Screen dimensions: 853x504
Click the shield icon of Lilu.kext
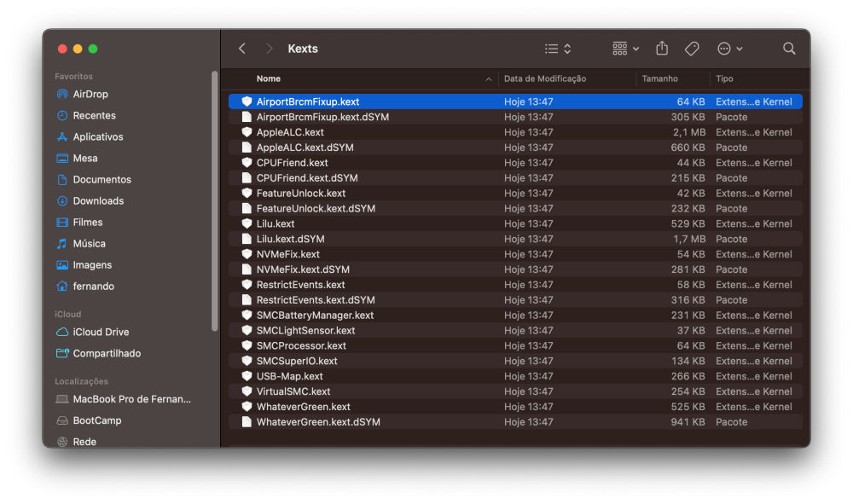point(247,223)
